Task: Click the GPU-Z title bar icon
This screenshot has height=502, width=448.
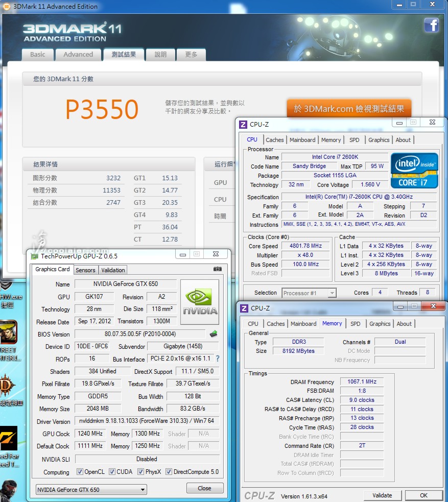Action: click(34, 256)
